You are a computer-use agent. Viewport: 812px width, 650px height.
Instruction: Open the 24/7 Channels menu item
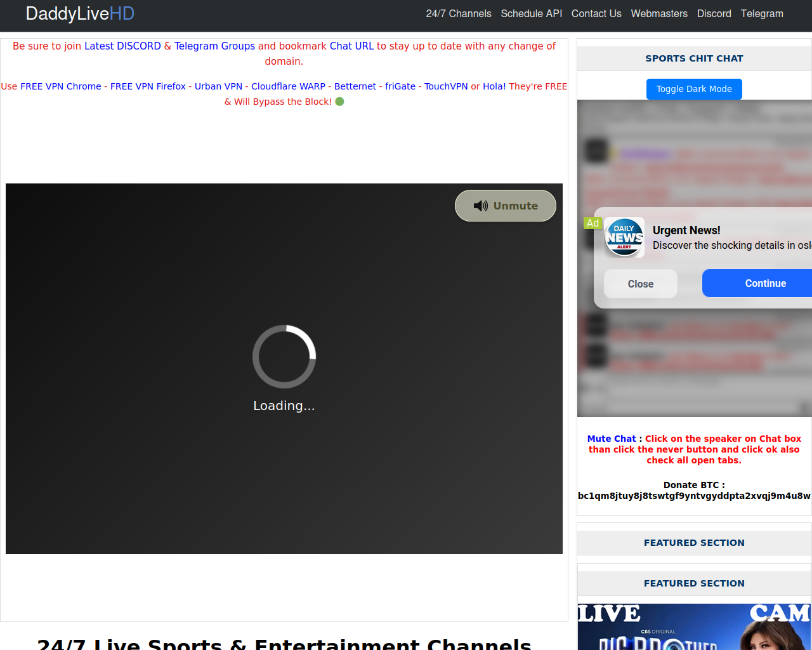(x=459, y=13)
